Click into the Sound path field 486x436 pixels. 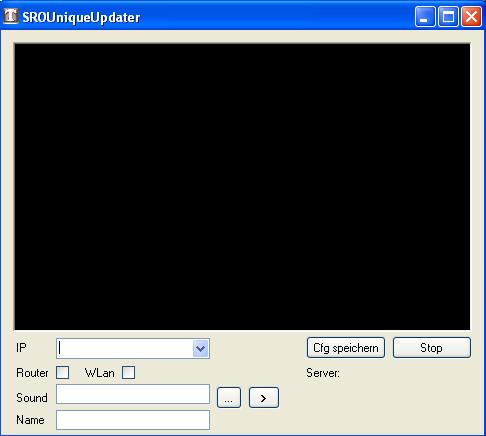133,394
